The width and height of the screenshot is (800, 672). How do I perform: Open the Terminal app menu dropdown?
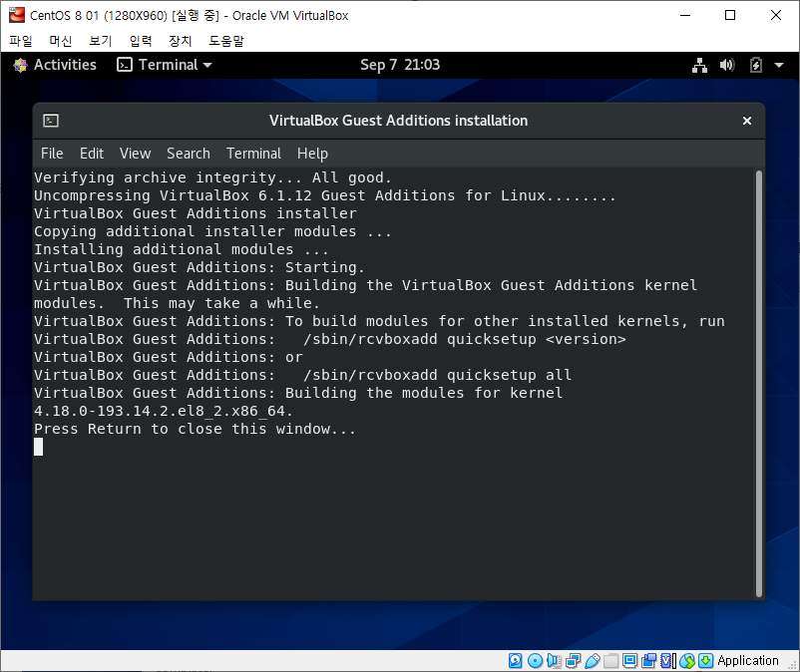point(165,65)
